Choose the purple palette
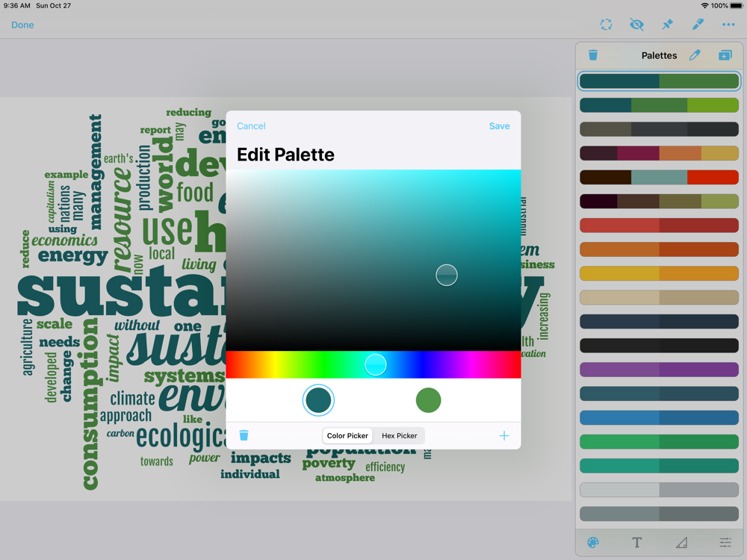Image resolution: width=747 pixels, height=560 pixels. click(660, 370)
